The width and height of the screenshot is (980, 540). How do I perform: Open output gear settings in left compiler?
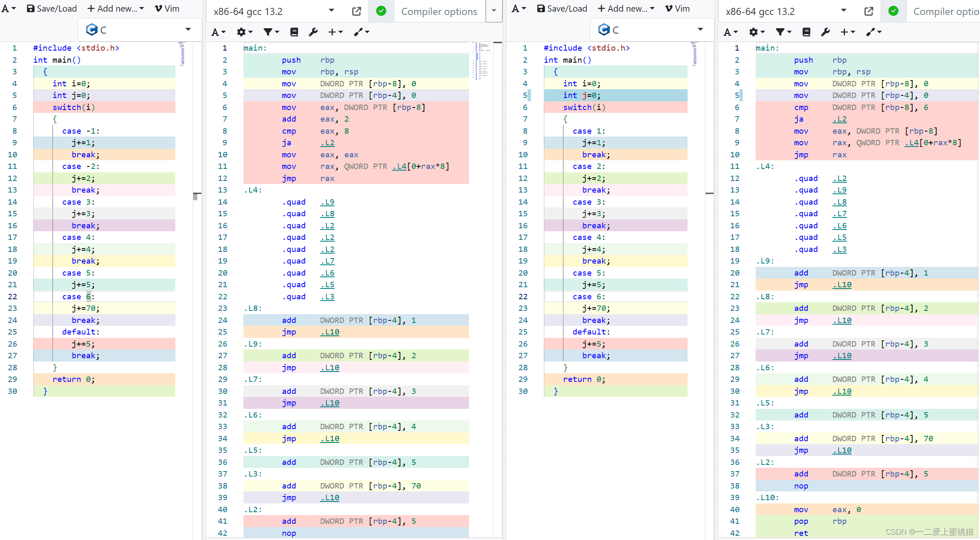[244, 32]
